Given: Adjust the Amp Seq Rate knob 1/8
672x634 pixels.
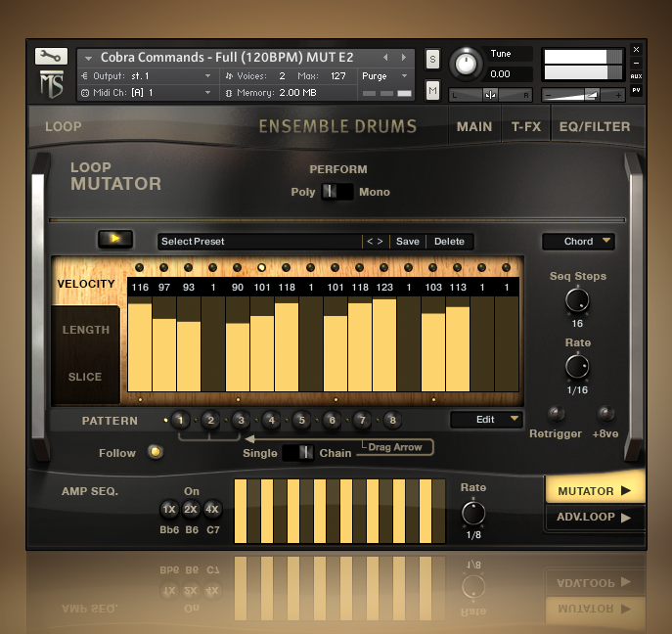Looking at the screenshot, I should (x=473, y=513).
